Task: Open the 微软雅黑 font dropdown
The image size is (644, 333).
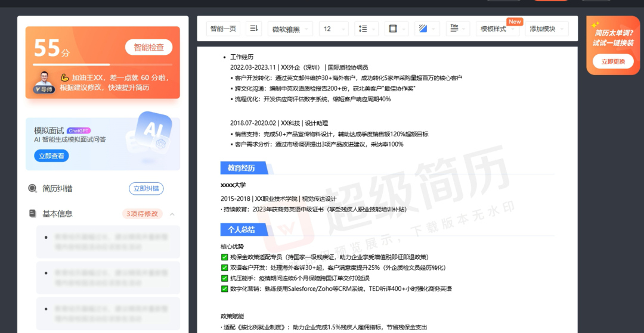Action: 290,29
